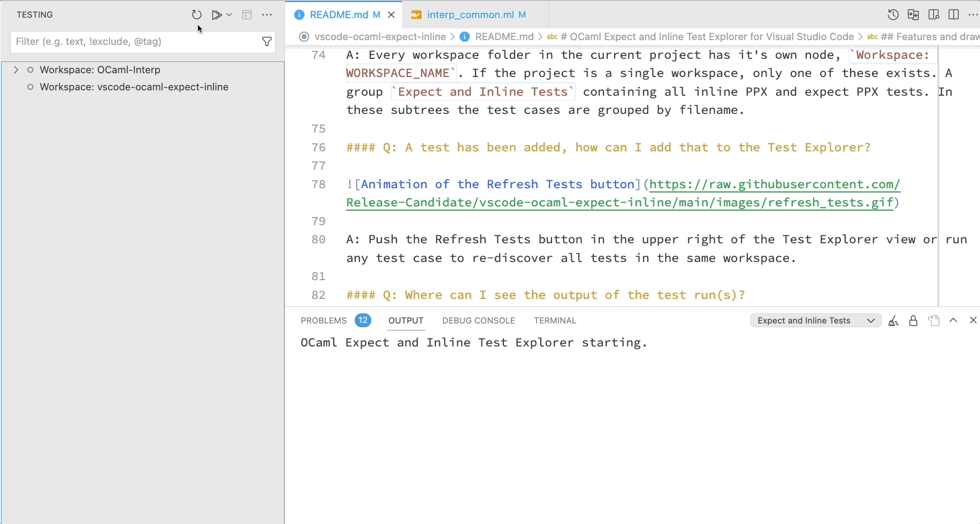
Task: Run all tests with play button
Action: point(216,15)
